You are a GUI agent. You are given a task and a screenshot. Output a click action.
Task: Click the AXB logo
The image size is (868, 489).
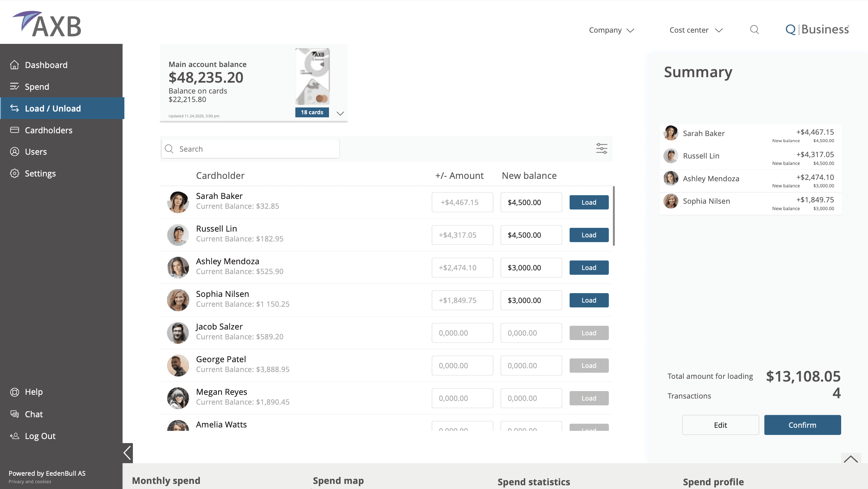coord(47,24)
